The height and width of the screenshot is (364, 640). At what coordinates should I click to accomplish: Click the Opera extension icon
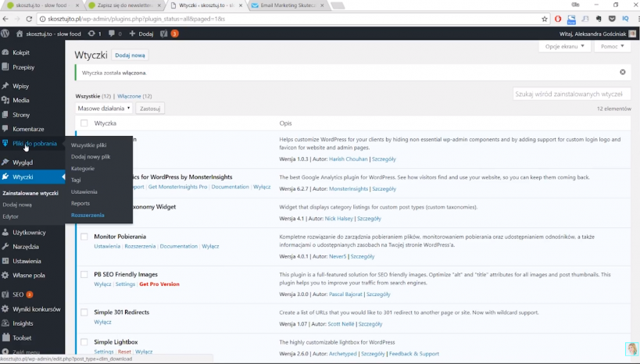(558, 19)
